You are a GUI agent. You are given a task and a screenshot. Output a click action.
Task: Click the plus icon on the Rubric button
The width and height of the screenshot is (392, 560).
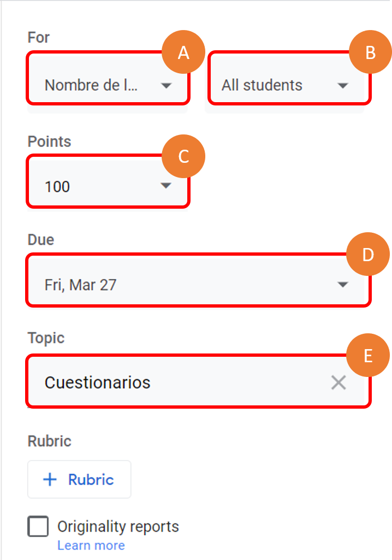tap(50, 480)
